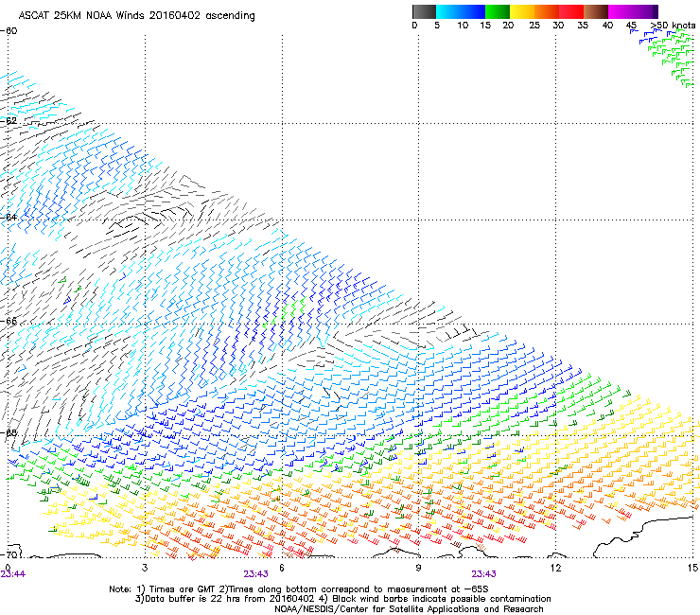
Task: Select the green 15-20 knots legend color
Action: pyautogui.click(x=498, y=11)
